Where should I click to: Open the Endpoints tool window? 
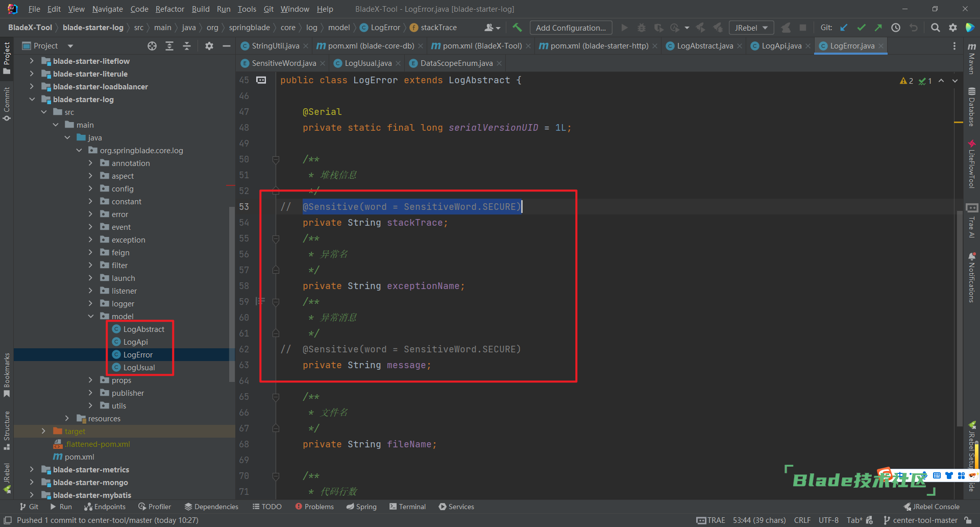[x=105, y=507]
